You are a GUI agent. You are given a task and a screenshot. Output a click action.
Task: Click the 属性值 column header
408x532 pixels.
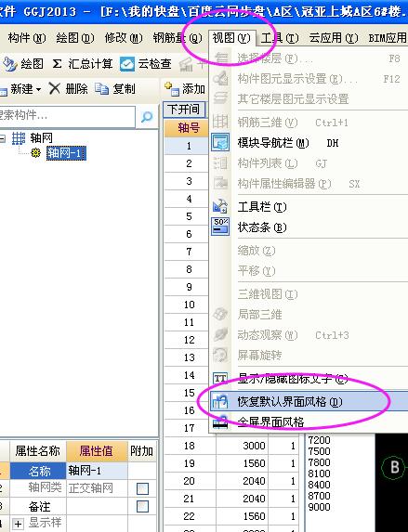[x=97, y=451]
